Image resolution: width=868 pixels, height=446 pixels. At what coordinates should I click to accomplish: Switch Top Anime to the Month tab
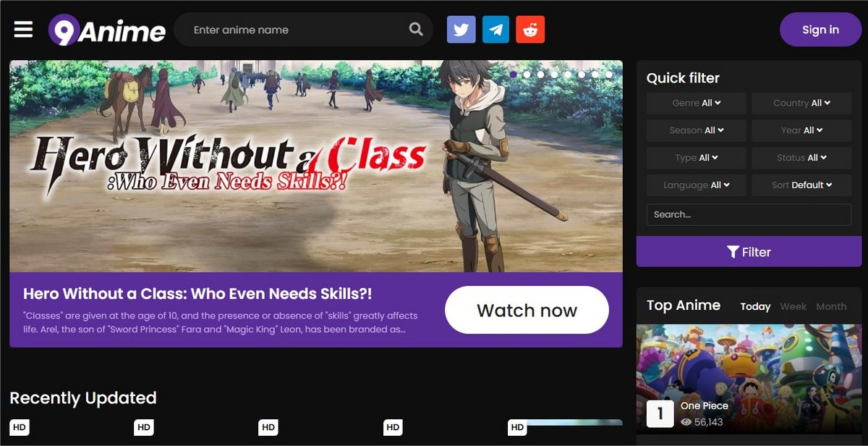pos(831,306)
